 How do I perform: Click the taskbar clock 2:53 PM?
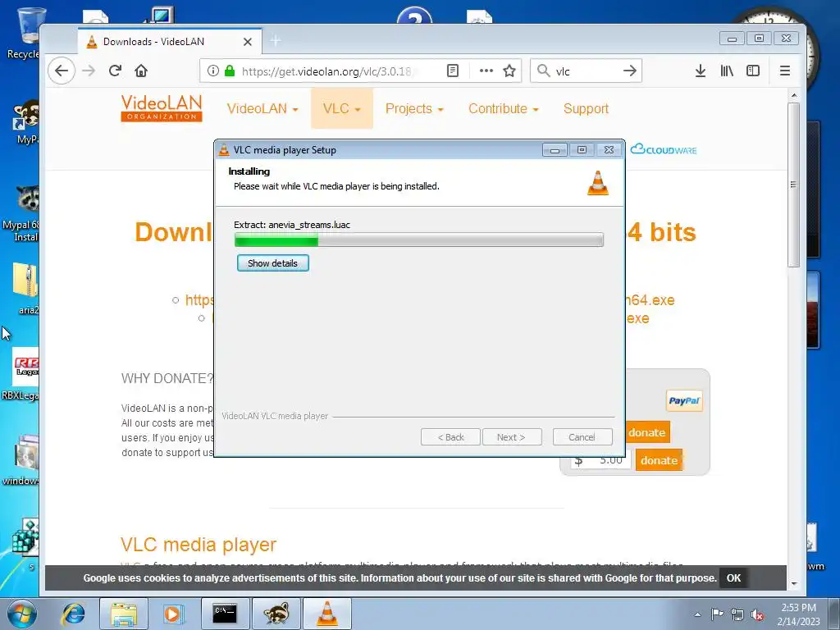click(x=798, y=614)
